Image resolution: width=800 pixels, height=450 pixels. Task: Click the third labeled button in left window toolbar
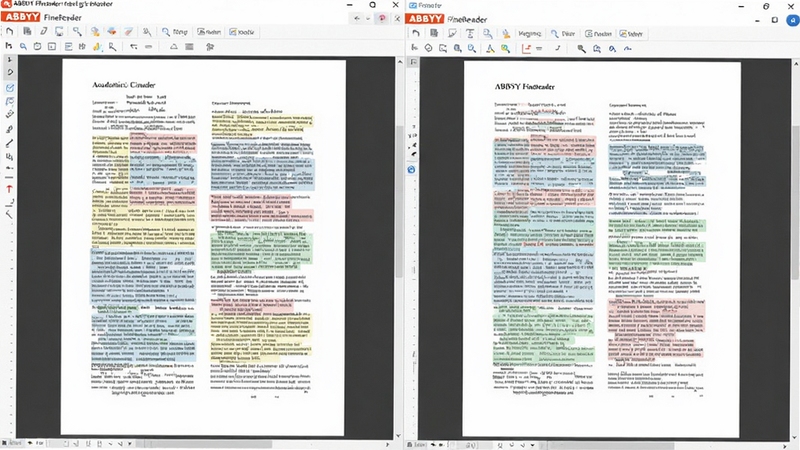241,32
